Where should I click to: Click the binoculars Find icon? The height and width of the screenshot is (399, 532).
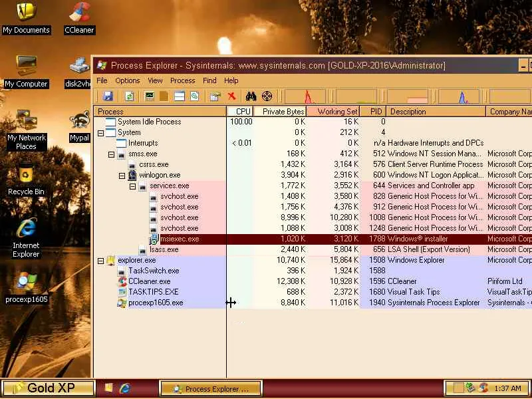click(x=251, y=96)
